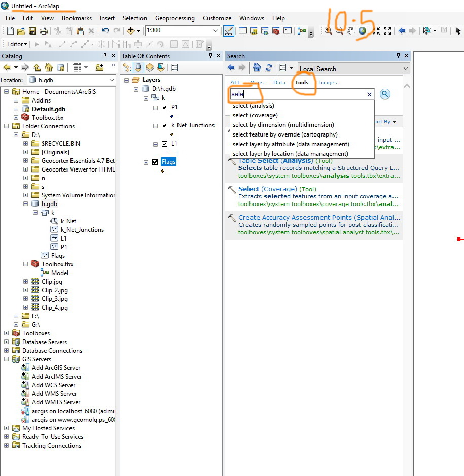Open the Local Search dropdown
464x476 pixels.
[405, 69]
